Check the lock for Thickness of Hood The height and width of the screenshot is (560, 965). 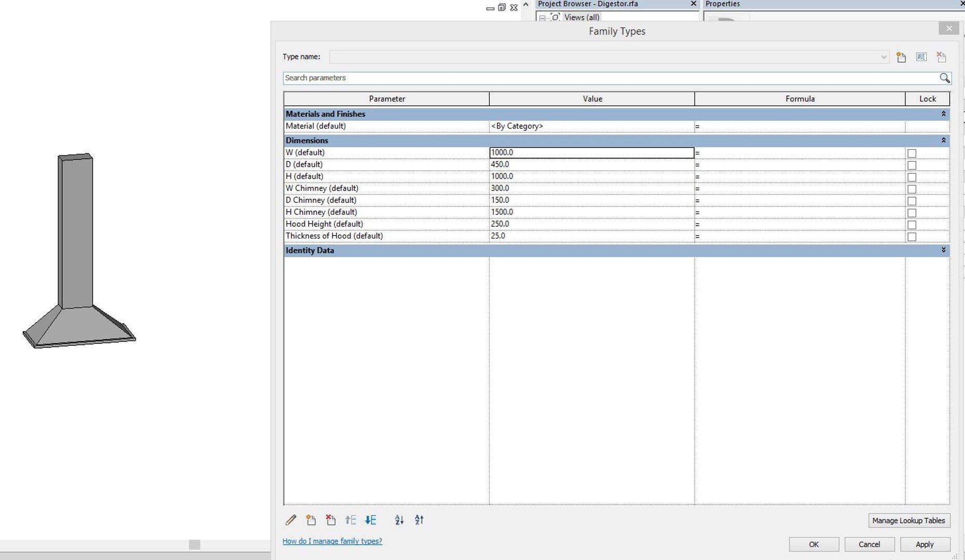[x=912, y=236]
